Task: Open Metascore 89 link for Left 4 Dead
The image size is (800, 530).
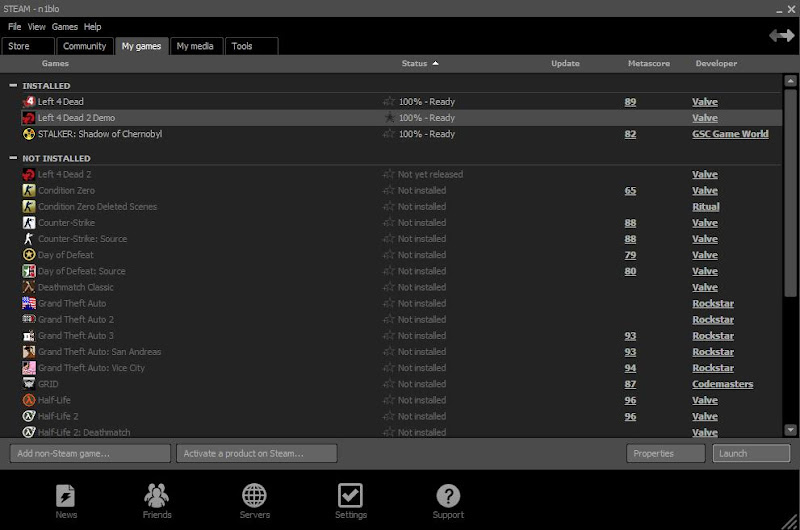Action: [x=630, y=102]
